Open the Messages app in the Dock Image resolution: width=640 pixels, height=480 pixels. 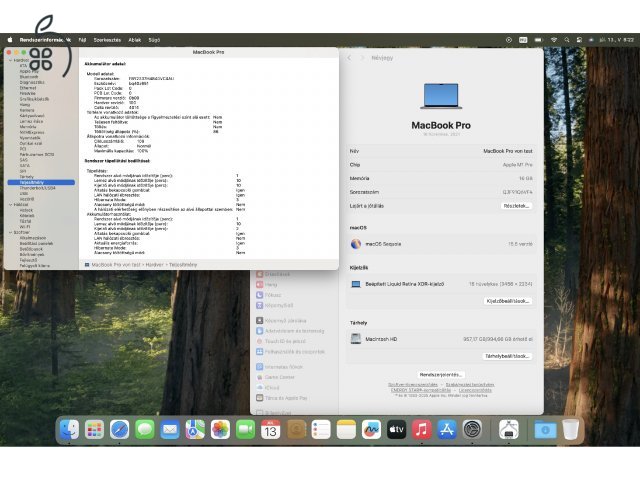point(145,429)
